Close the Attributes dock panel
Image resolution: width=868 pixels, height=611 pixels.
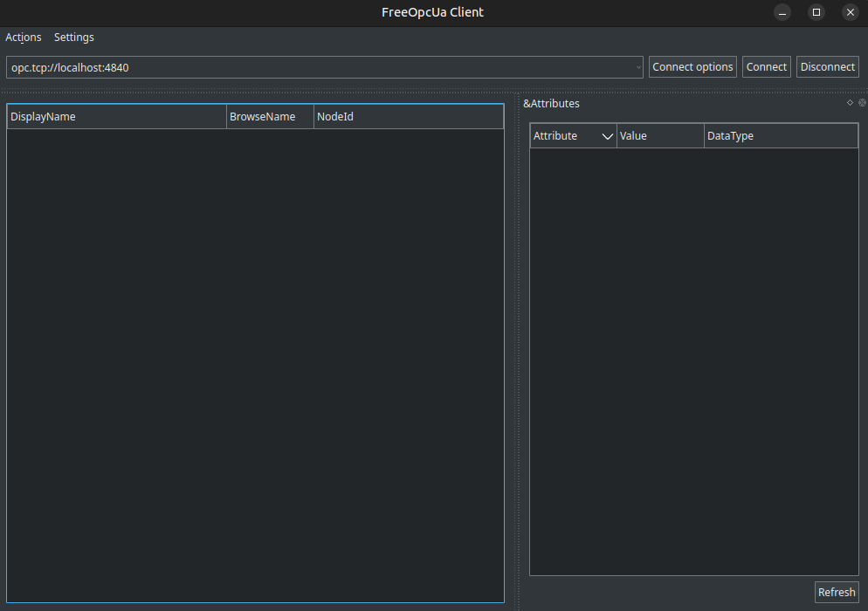(862, 103)
